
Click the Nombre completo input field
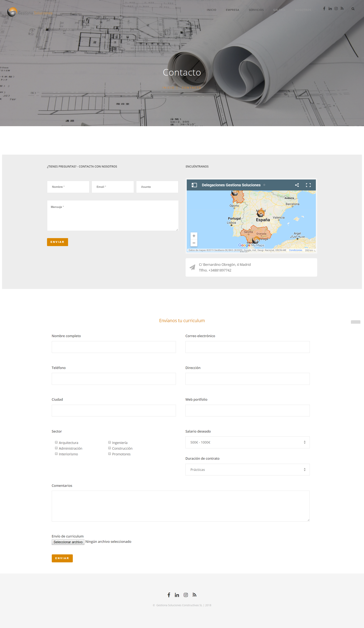(x=114, y=347)
